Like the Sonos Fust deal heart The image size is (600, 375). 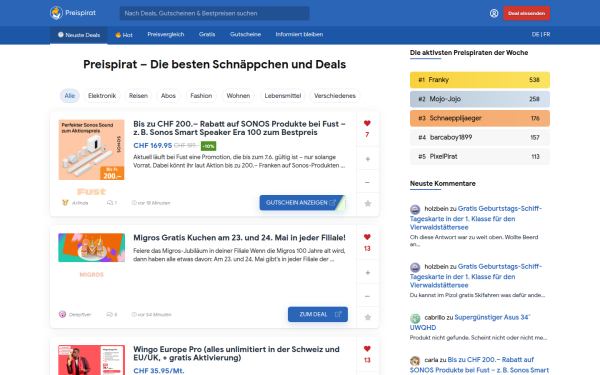tap(367, 123)
